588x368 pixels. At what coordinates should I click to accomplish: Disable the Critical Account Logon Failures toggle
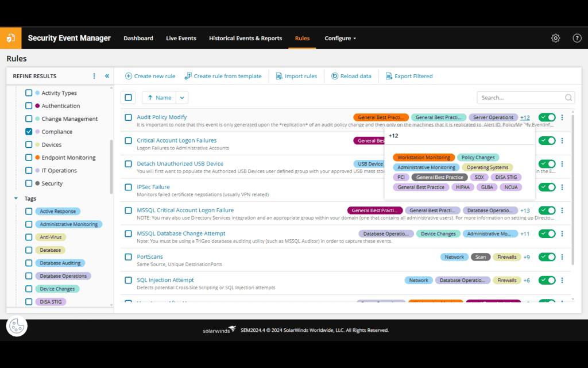(547, 140)
